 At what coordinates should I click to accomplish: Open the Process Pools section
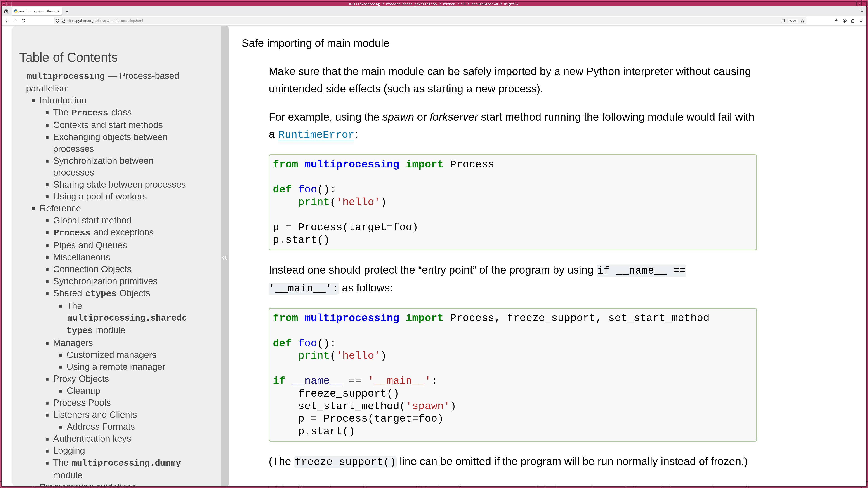click(x=82, y=403)
